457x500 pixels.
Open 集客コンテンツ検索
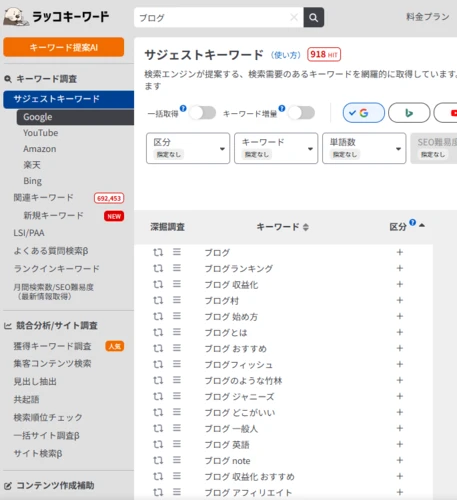tap(52, 364)
